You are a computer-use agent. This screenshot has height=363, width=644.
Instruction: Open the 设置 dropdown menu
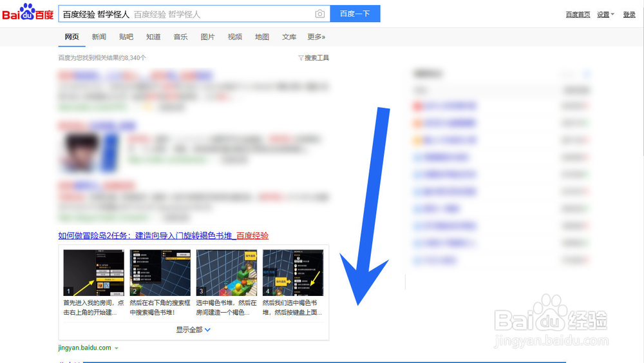[x=605, y=14]
